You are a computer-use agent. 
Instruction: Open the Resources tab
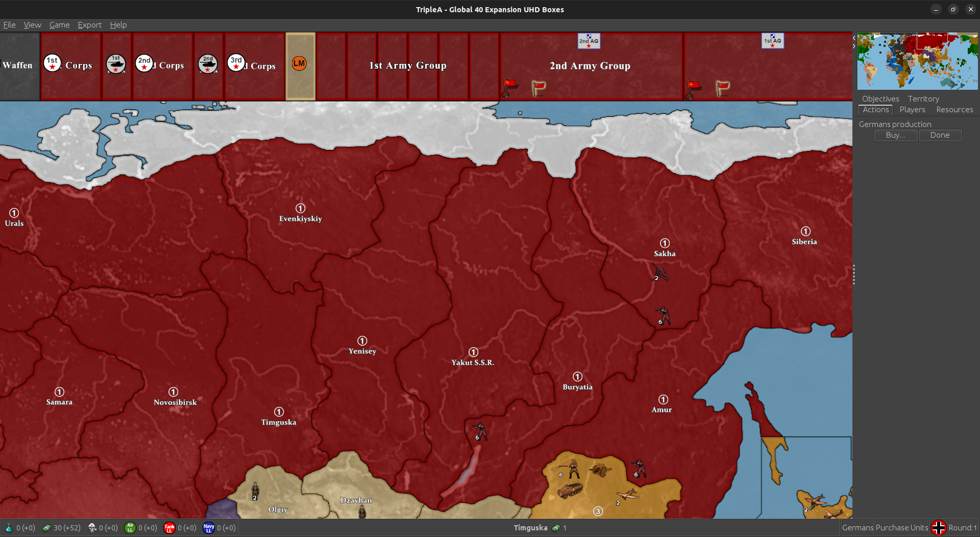[x=954, y=110]
